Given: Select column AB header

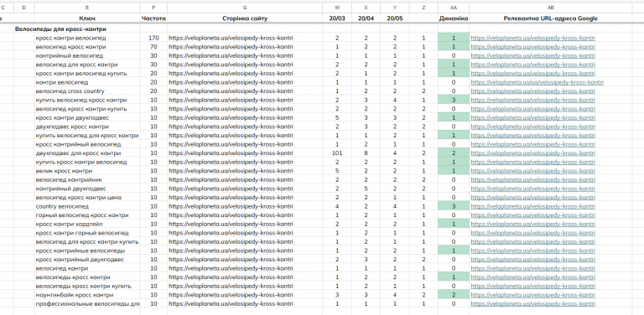Looking at the screenshot, I should pyautogui.click(x=550, y=8).
